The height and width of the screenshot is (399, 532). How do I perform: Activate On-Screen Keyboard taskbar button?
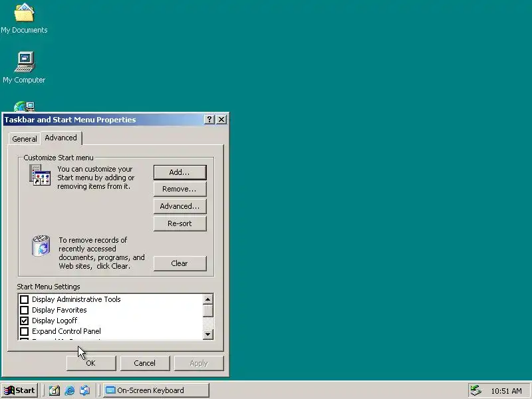[156, 390]
